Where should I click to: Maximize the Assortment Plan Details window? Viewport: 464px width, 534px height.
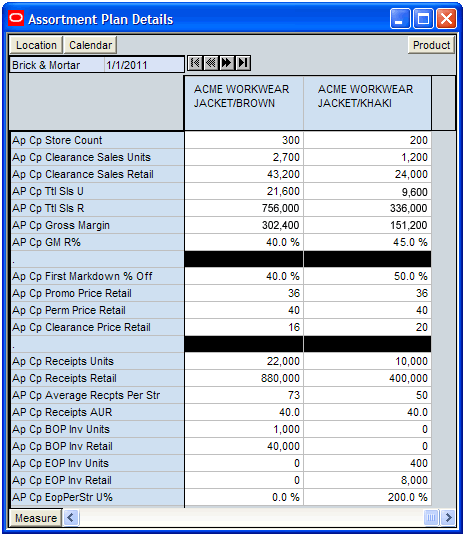pos(423,18)
